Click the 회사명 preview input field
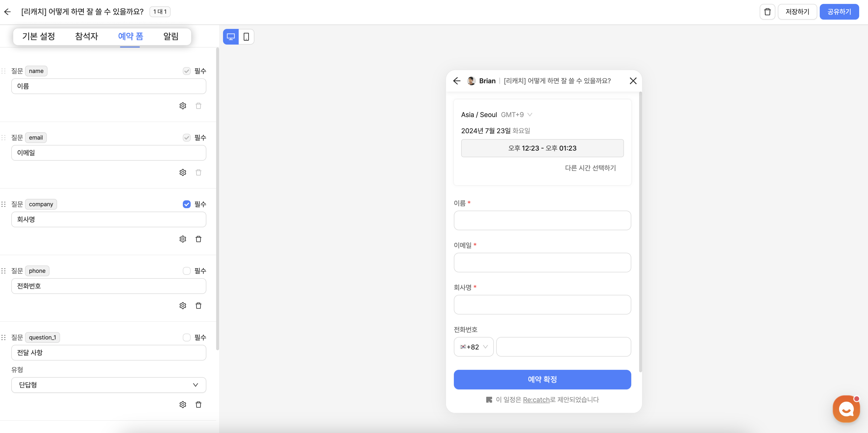The image size is (868, 433). pos(542,305)
